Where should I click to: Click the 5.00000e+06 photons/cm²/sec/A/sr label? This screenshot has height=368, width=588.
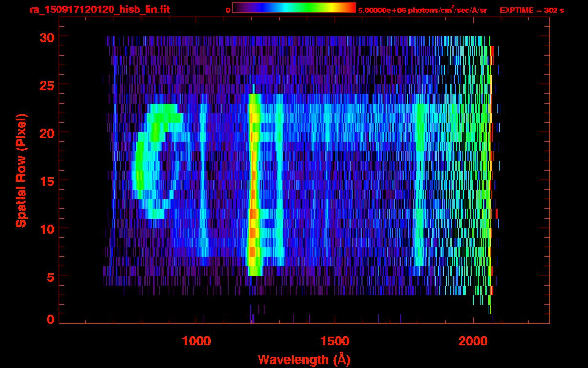(422, 10)
